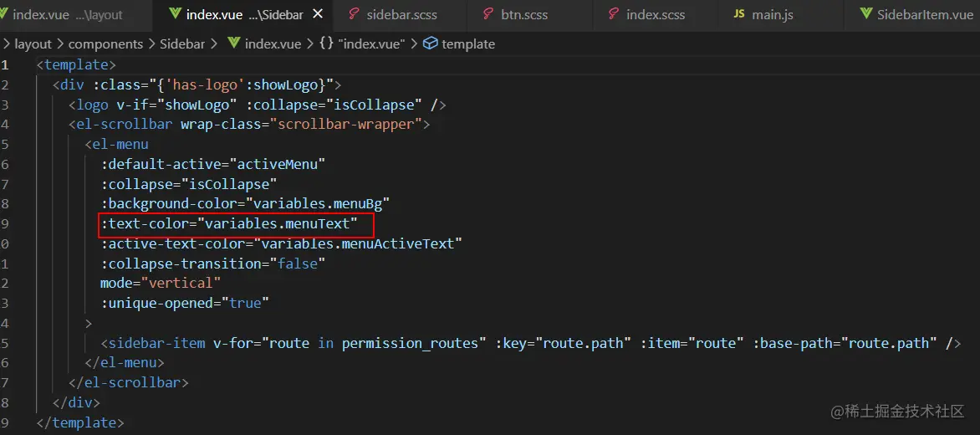Click "variables.menuText" value

(x=278, y=223)
